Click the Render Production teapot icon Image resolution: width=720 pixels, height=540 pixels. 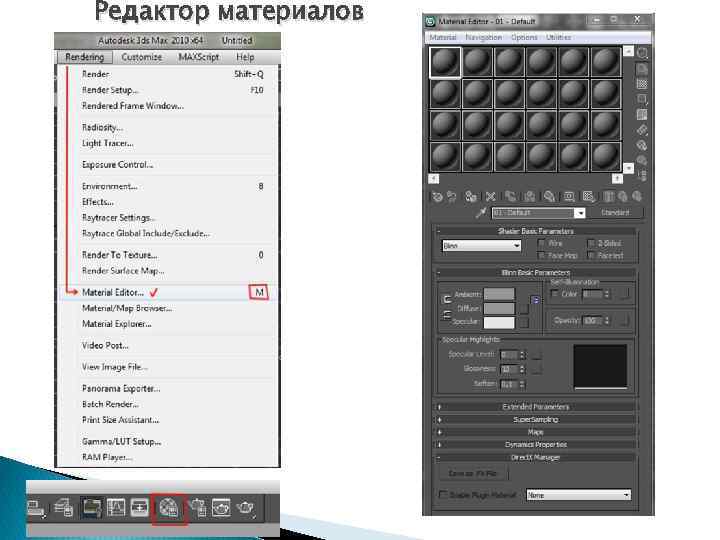(245, 508)
